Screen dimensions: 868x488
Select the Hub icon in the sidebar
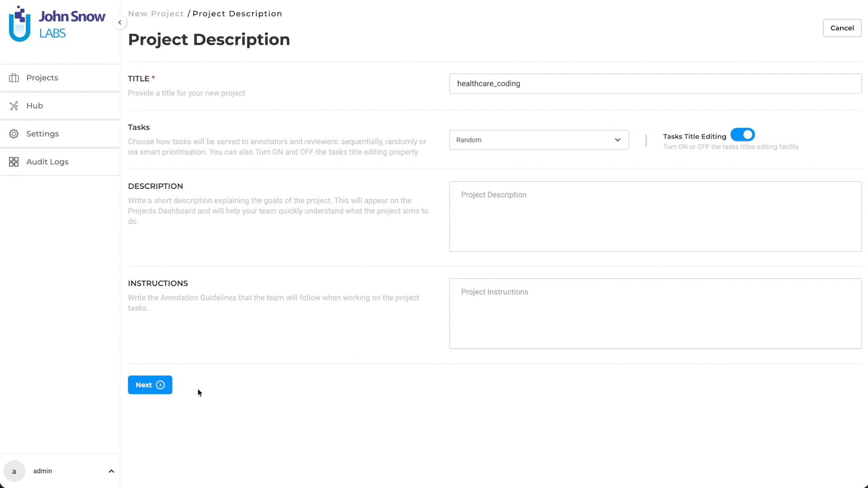[x=14, y=105]
